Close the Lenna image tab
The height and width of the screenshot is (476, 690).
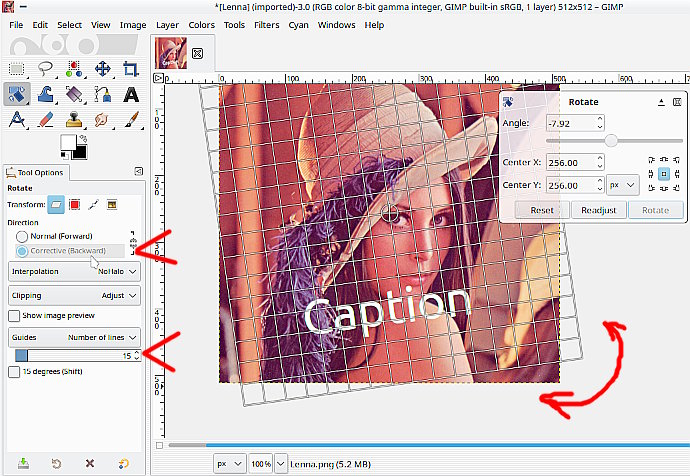point(198,54)
